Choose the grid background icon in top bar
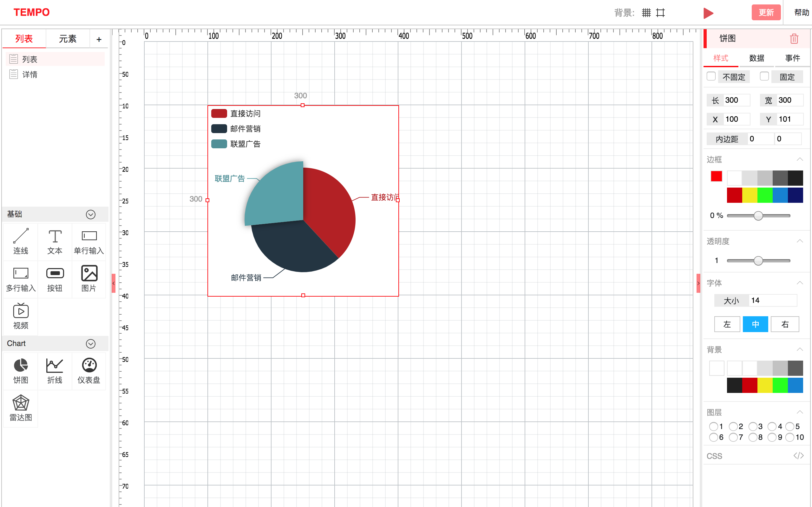812x507 pixels. (x=646, y=13)
